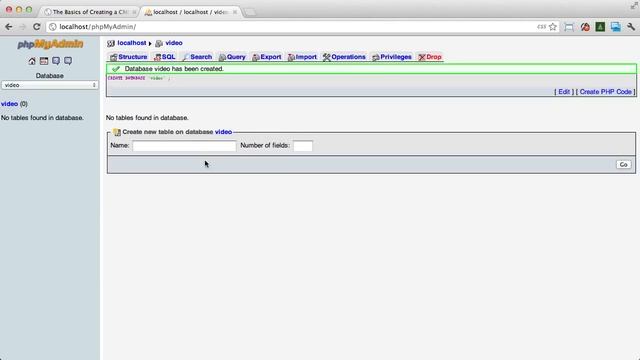
Task: Click the CSS extension indicator in address bar
Action: [541, 27]
